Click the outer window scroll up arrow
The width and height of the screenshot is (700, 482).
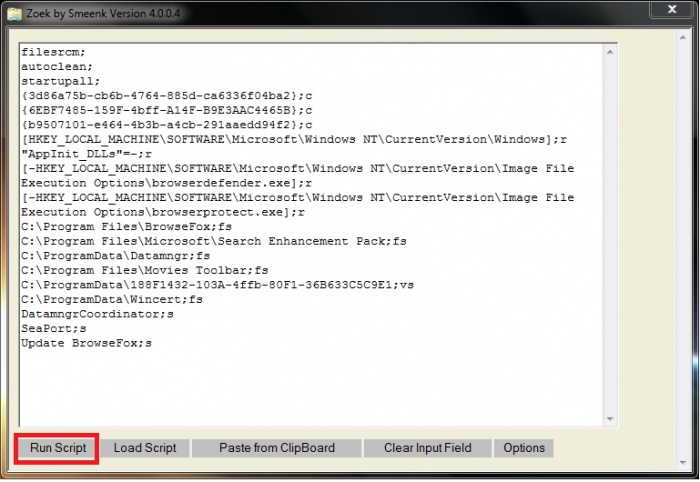tap(683, 37)
